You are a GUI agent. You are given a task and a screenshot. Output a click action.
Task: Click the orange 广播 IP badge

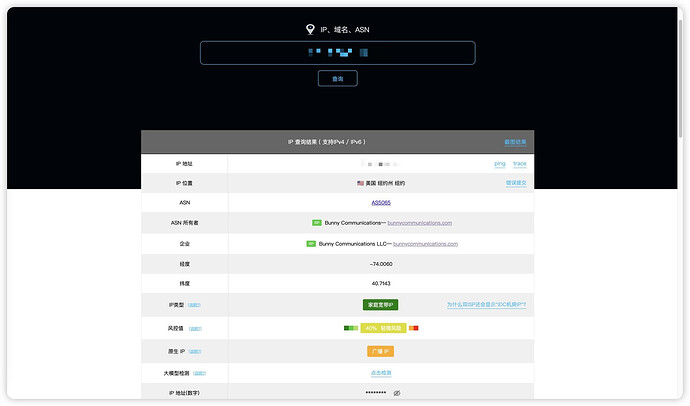click(x=381, y=351)
